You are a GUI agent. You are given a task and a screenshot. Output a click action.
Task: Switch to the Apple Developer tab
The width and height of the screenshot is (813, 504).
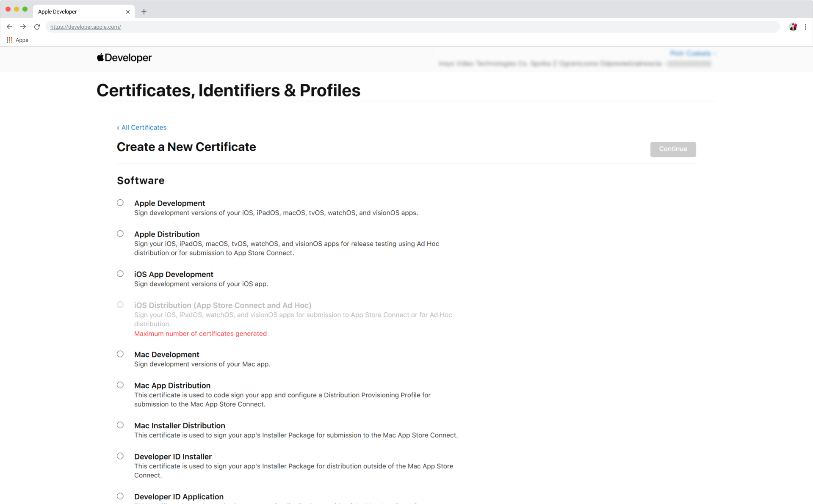pyautogui.click(x=84, y=12)
